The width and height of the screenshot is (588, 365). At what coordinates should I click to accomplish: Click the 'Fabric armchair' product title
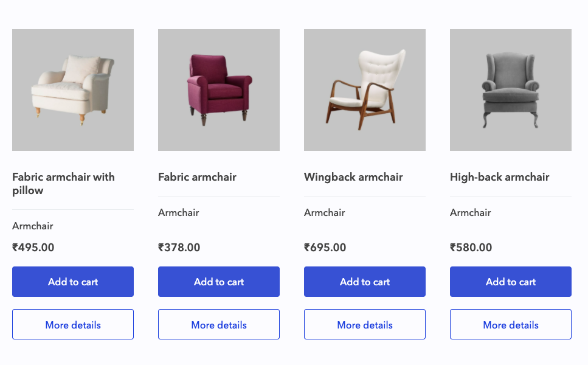197,177
